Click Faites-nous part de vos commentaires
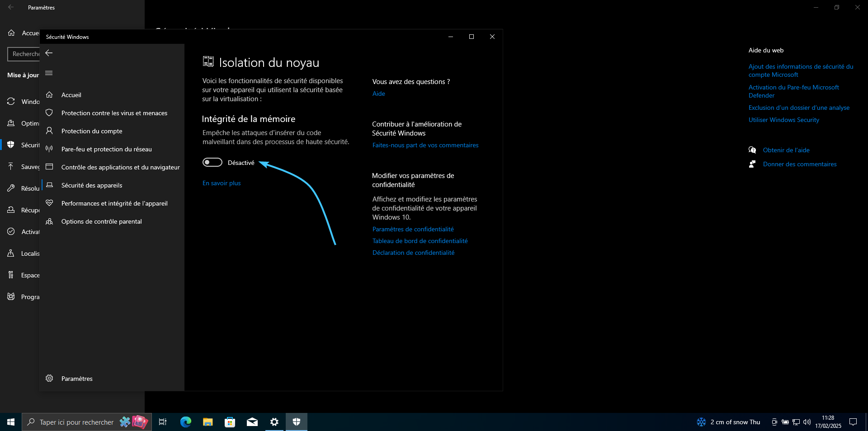This screenshot has width=868, height=431. (425, 145)
